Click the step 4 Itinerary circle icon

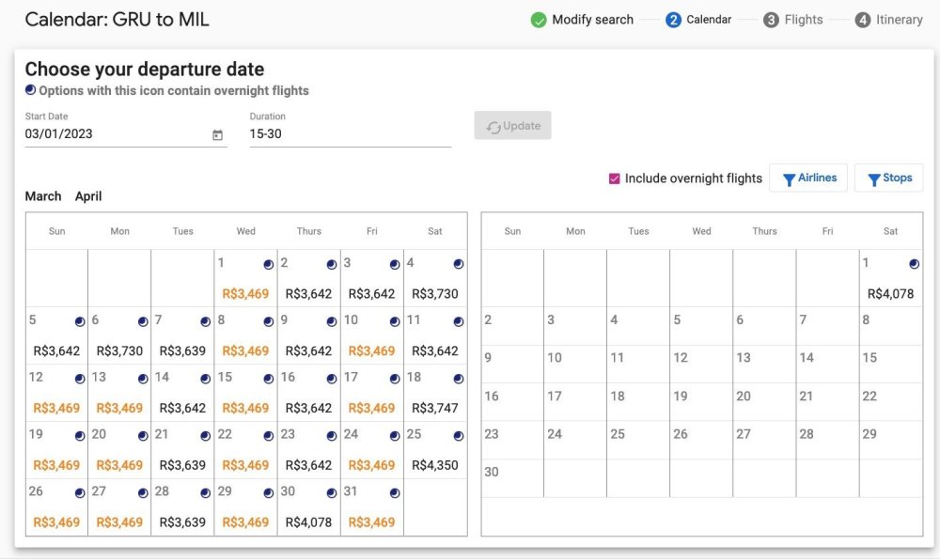(862, 20)
